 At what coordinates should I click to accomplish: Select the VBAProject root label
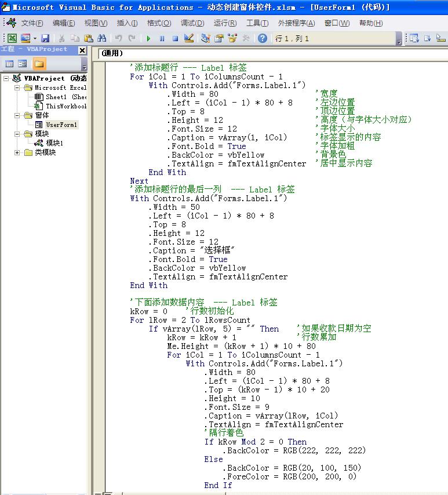coord(55,78)
